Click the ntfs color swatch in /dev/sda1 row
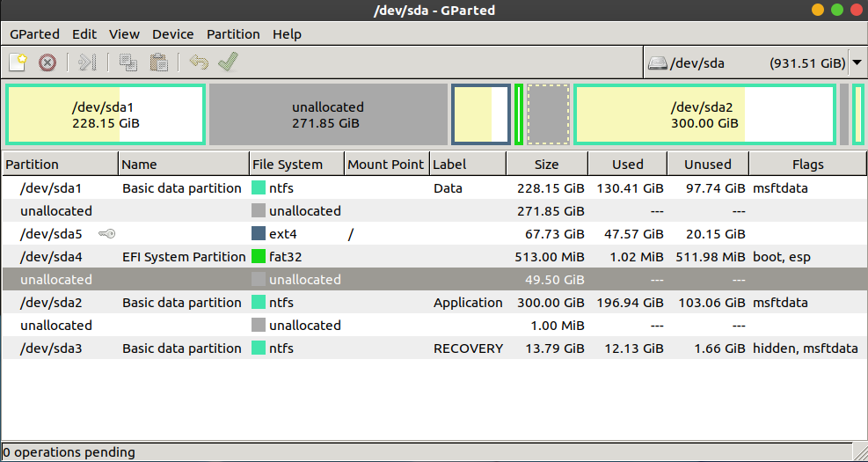Image resolution: width=868 pixels, height=462 pixels. 259,188
